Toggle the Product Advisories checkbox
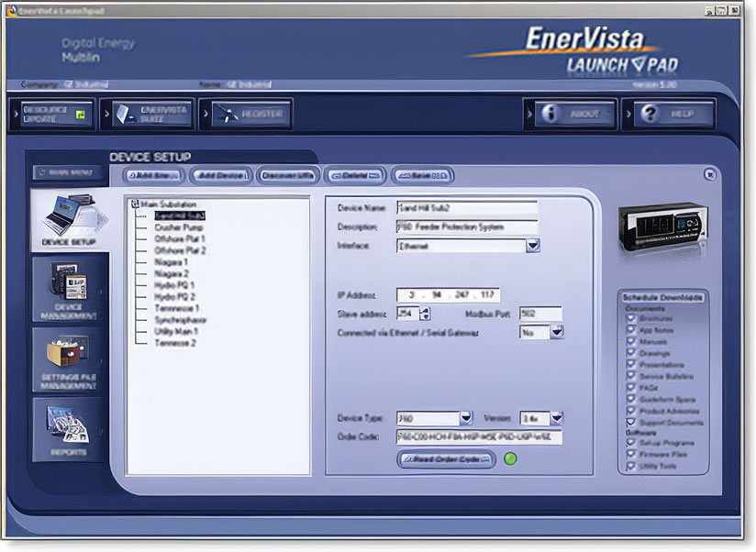This screenshot has width=756, height=552. (630, 411)
